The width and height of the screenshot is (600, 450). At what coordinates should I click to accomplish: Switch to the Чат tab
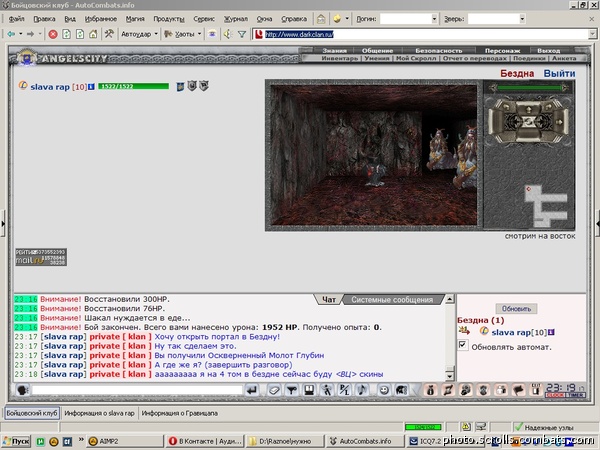coord(328,300)
